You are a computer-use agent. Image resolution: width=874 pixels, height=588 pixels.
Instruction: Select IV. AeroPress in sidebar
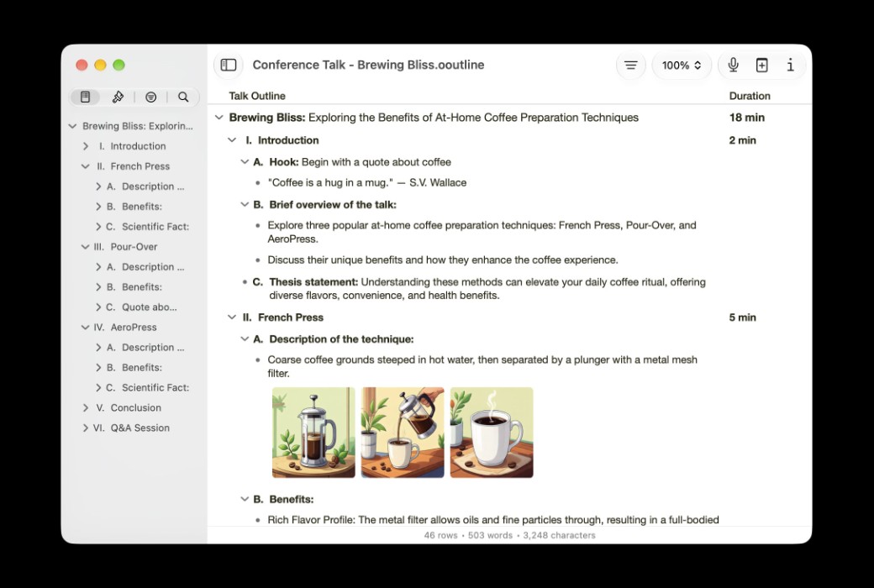coord(125,327)
